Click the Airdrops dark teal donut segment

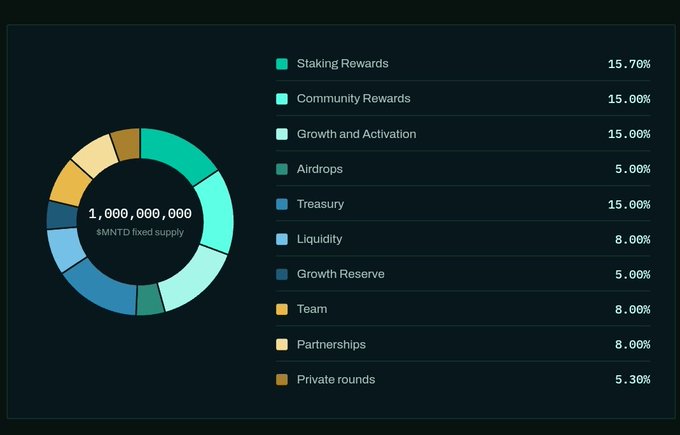click(x=150, y=299)
